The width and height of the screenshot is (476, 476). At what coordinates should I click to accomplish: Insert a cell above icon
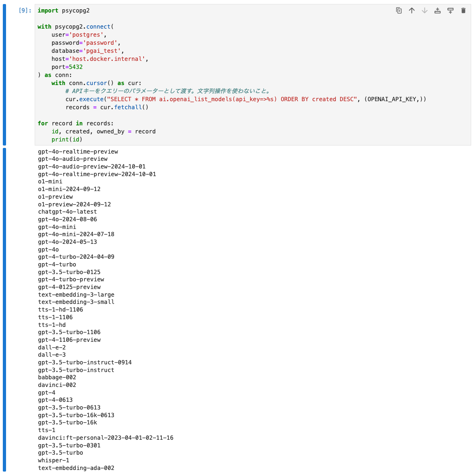pyautogui.click(x=437, y=10)
